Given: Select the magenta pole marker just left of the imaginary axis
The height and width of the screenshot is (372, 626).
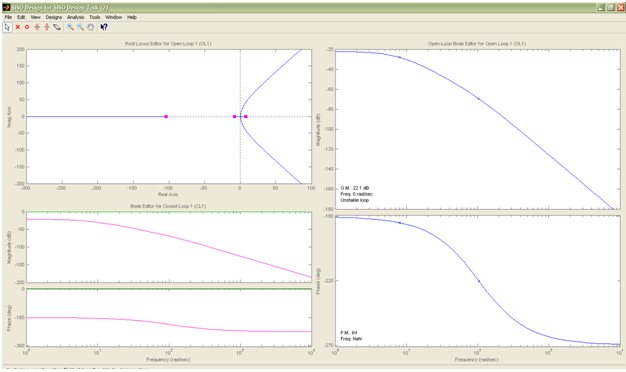Looking at the screenshot, I should tap(234, 117).
